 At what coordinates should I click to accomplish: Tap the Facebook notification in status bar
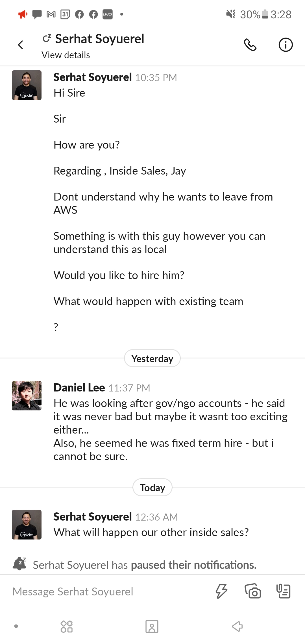tap(79, 14)
